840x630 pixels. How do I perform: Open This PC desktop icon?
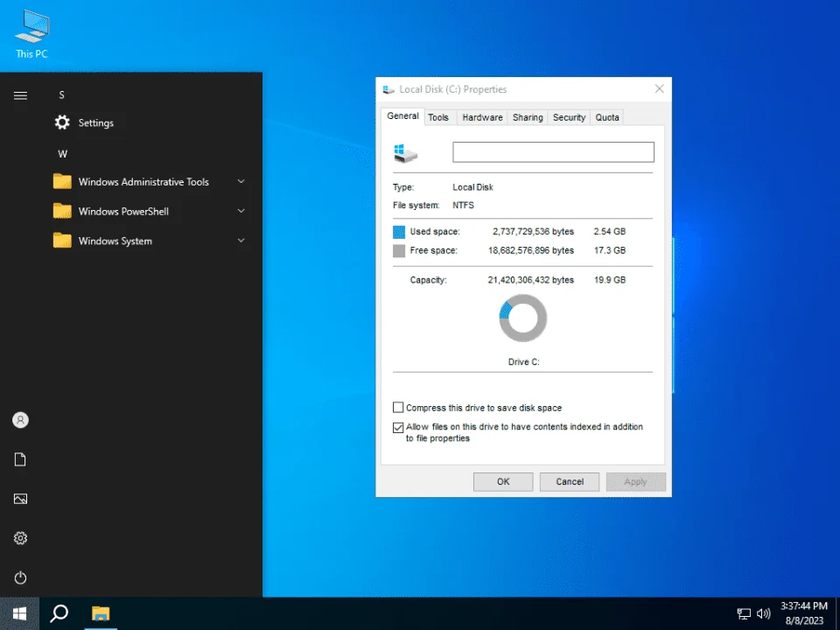point(31,34)
